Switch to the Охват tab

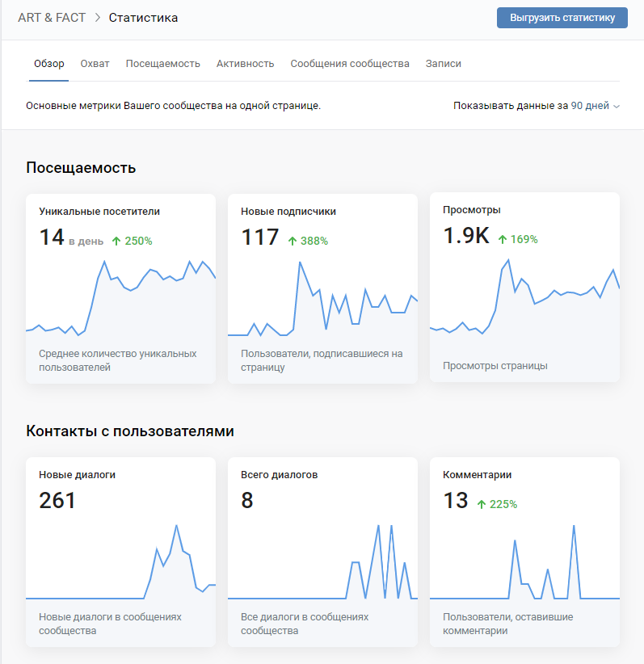click(x=95, y=64)
